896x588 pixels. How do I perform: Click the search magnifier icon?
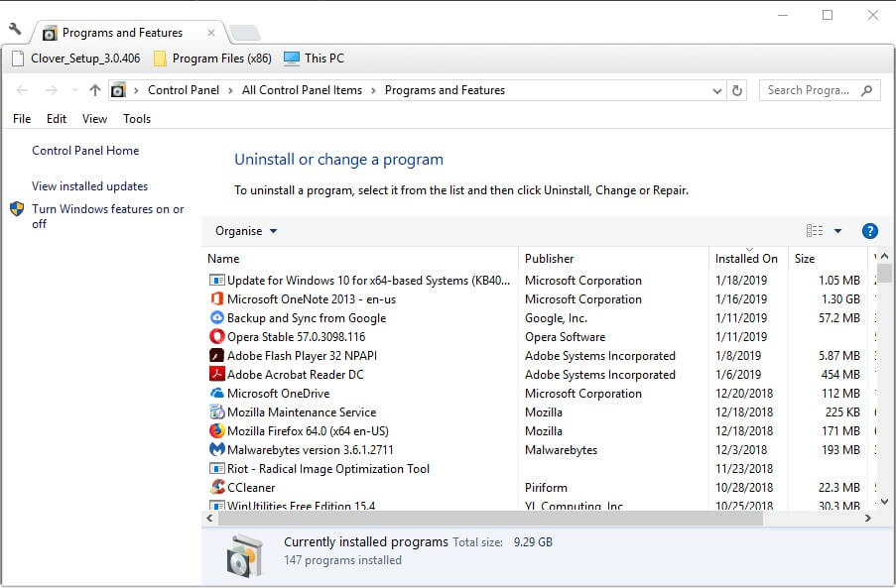(867, 90)
